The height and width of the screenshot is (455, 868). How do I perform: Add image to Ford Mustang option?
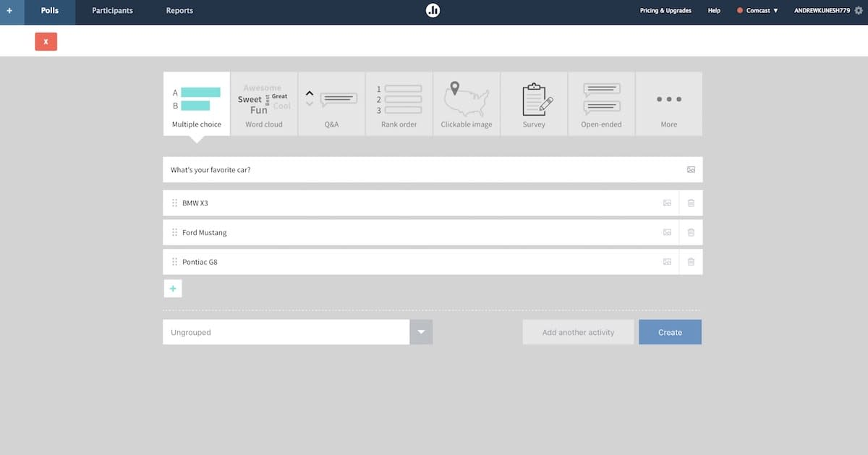(667, 232)
